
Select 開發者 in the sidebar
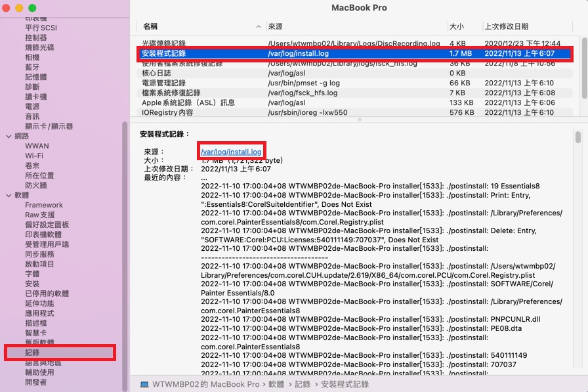coord(36,382)
